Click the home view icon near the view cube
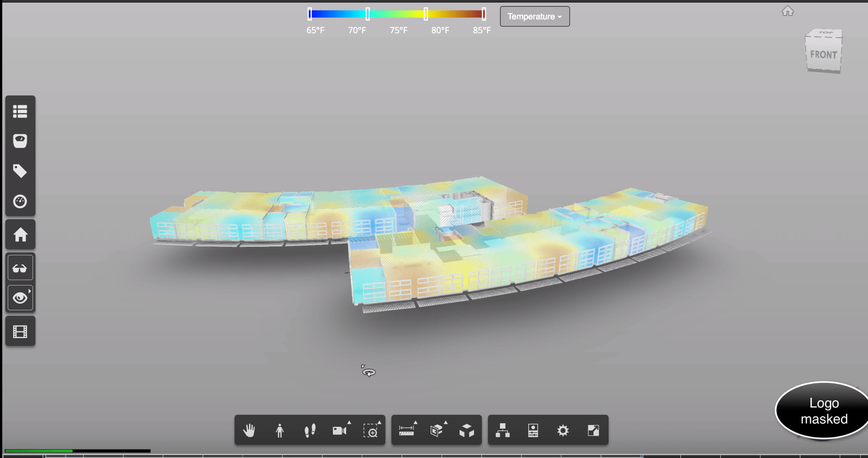 787,11
